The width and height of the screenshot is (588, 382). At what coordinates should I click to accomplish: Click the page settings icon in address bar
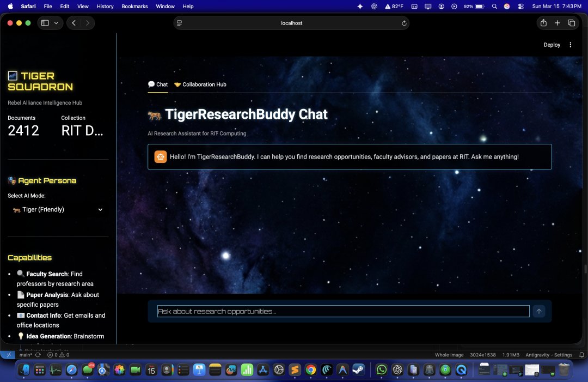tap(179, 23)
